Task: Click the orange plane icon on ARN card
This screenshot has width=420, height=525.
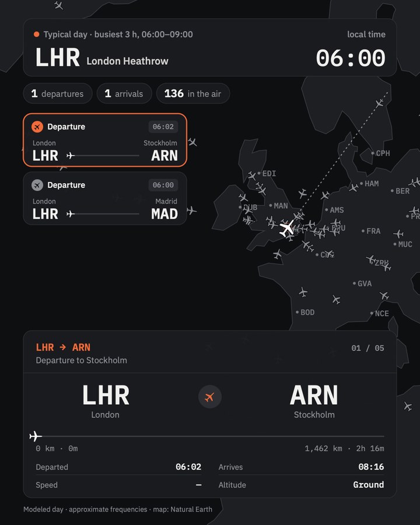Action: point(37,127)
